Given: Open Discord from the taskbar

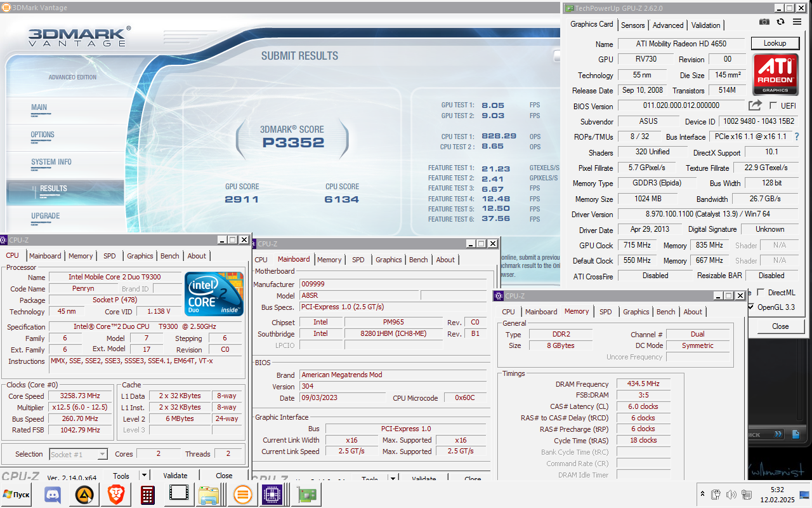Looking at the screenshot, I should (x=53, y=495).
